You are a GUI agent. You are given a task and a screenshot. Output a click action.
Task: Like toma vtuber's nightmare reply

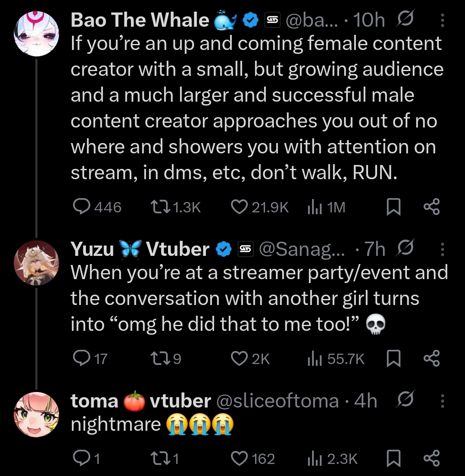coord(239,459)
